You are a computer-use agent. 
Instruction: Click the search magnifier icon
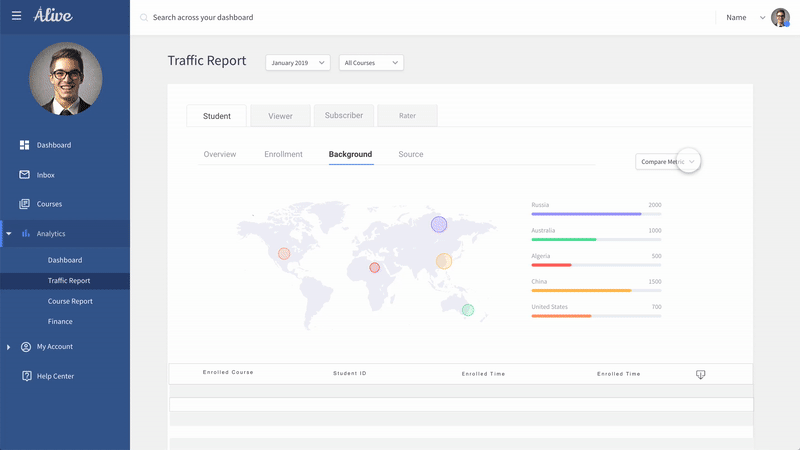[144, 18]
